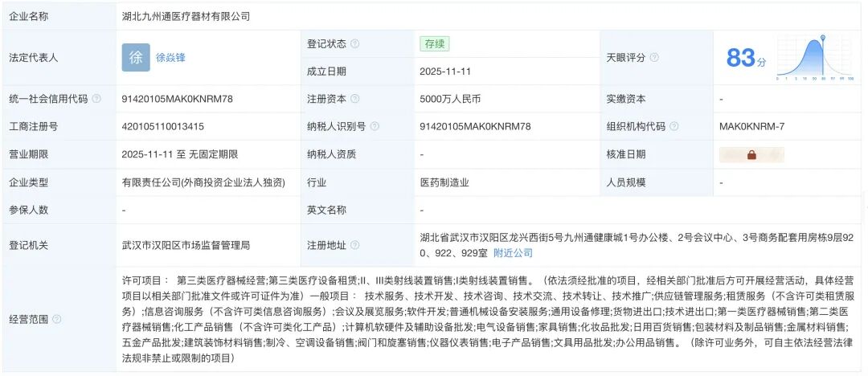Screen dimensions: 868x376
Task: Click the 英文名称 label
Action: tap(326, 210)
